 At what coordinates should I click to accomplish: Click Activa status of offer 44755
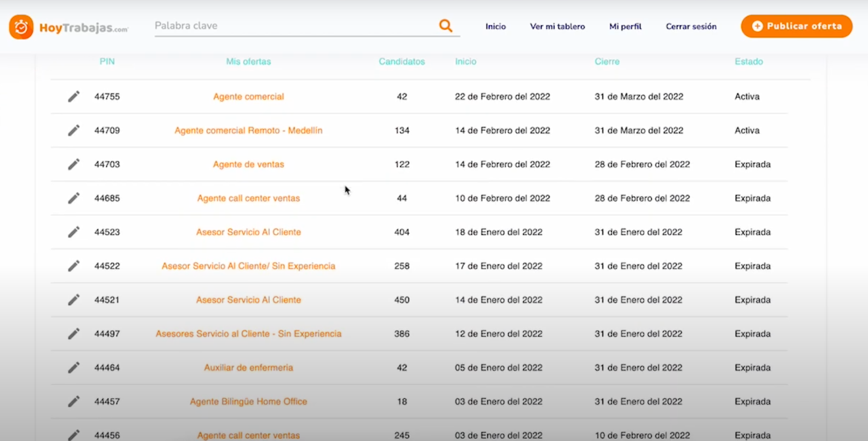click(x=747, y=96)
